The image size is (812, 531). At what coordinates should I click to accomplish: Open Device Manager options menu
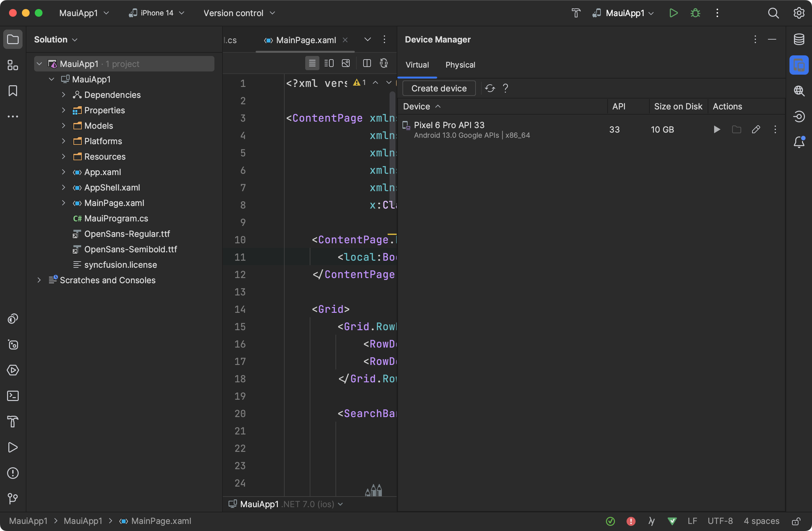755,40
